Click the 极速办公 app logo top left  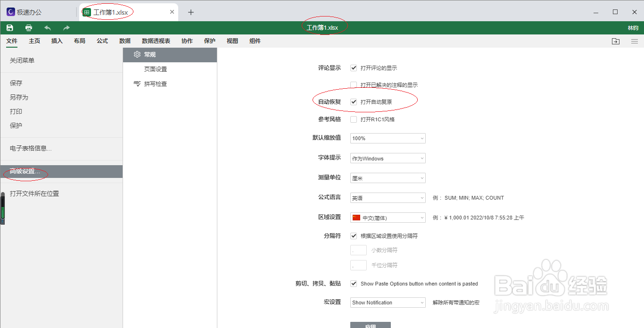10,11
